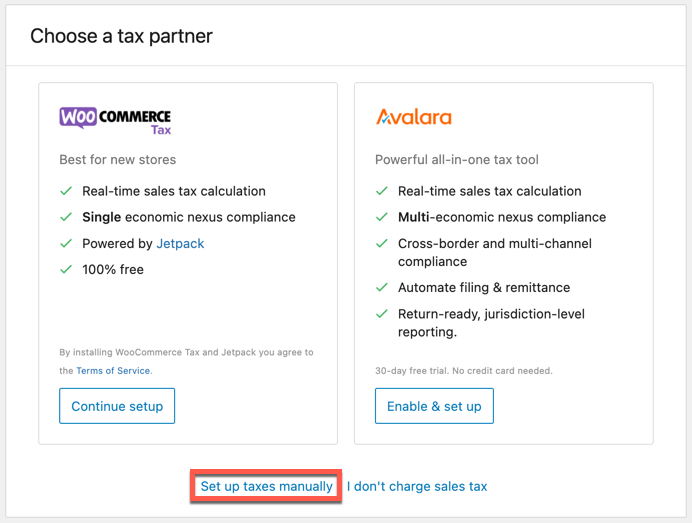Click checkmark beside Cross-border and multi-channel compliance
Screen dimensions: 692x523
pyautogui.click(x=382, y=243)
